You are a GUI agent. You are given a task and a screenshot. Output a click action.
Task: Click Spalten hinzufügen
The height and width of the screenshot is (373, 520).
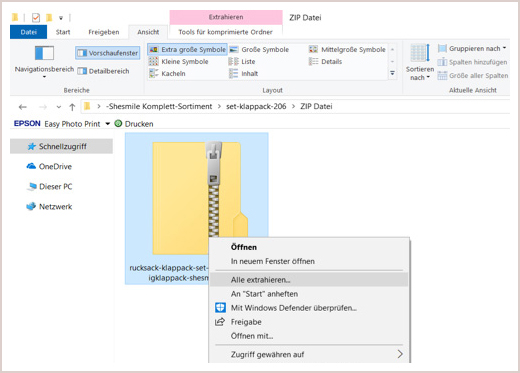472,62
